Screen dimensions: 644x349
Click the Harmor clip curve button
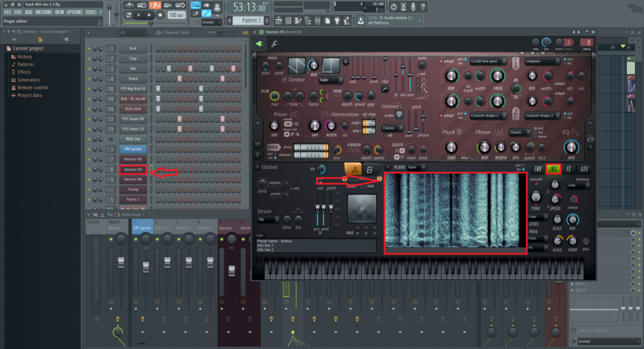coord(385,89)
